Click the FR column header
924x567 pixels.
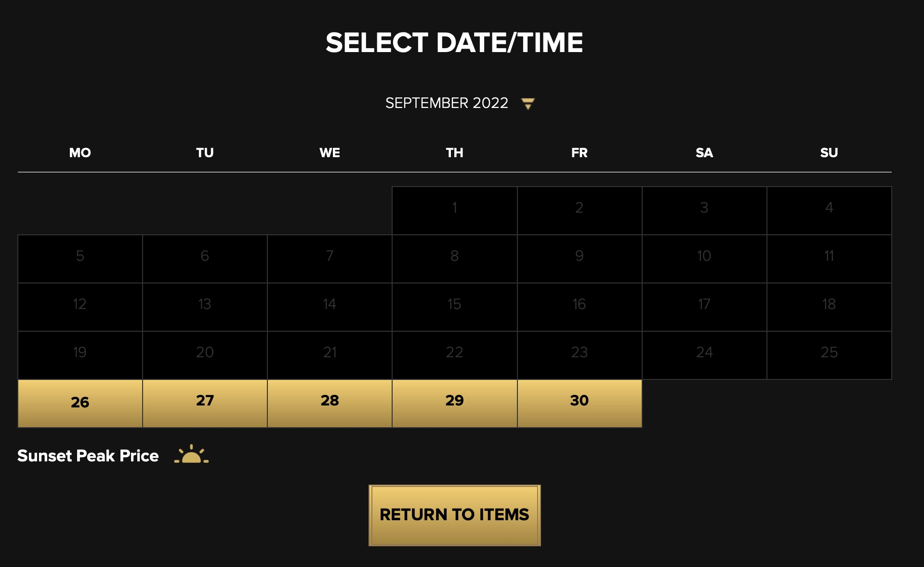(579, 153)
